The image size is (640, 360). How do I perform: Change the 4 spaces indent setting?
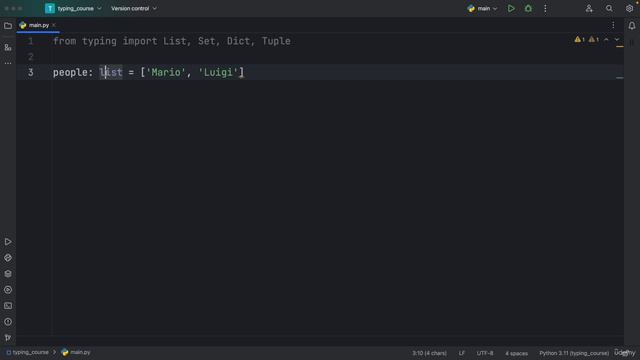(x=516, y=353)
